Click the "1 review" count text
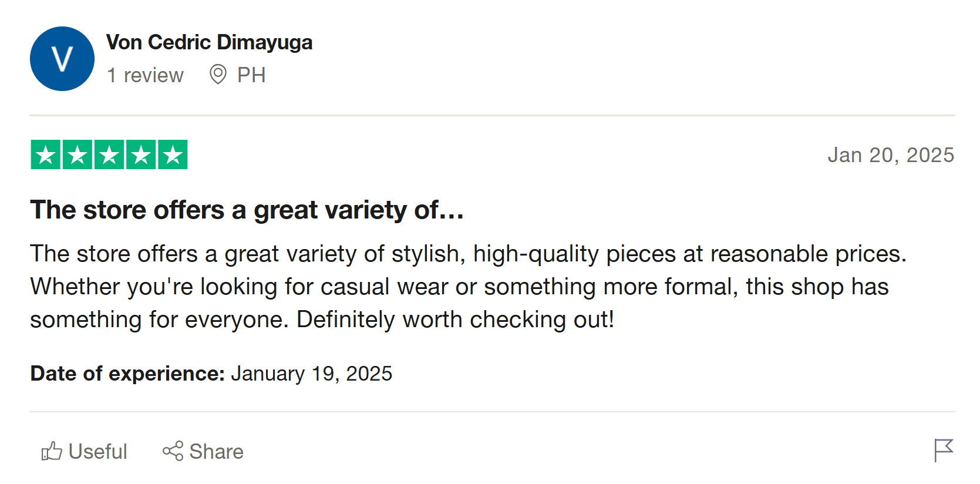 pyautogui.click(x=145, y=75)
